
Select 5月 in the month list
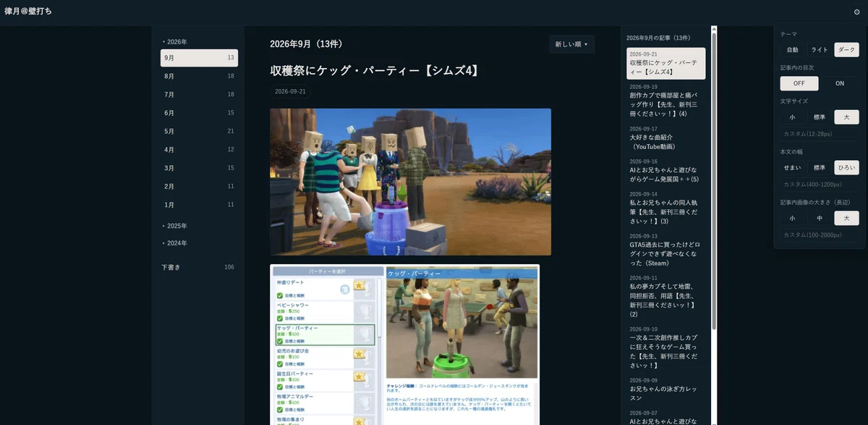[x=199, y=132]
